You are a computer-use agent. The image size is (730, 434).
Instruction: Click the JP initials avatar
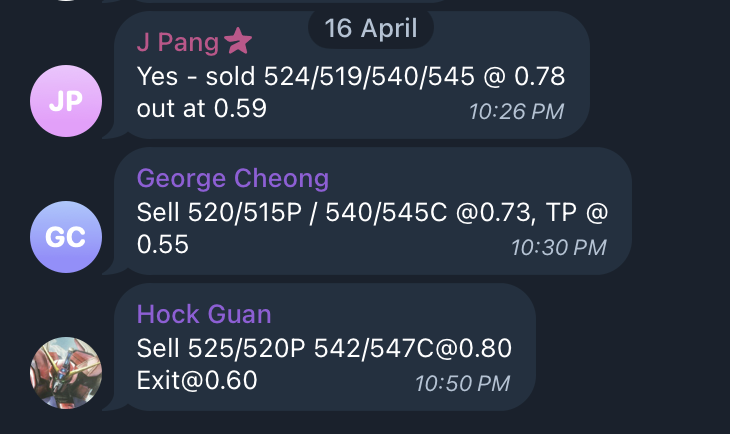[66, 102]
